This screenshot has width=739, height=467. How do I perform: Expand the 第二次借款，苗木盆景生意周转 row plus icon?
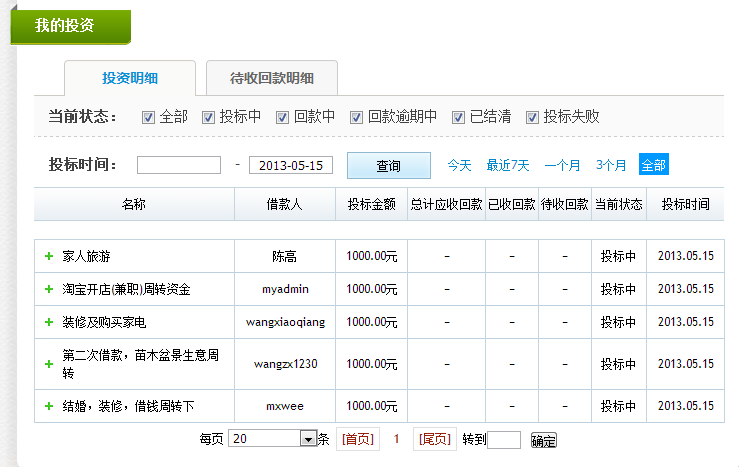[49, 364]
